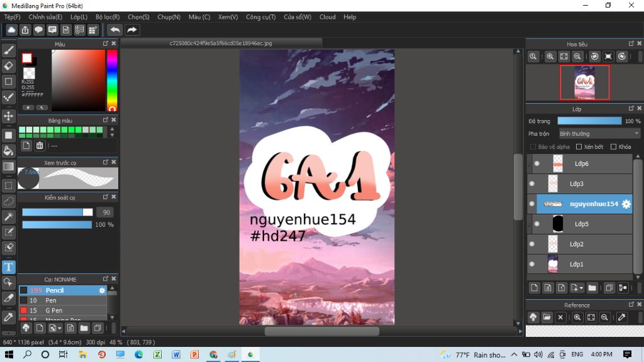Zoom in on the Navigator panel

click(550, 57)
